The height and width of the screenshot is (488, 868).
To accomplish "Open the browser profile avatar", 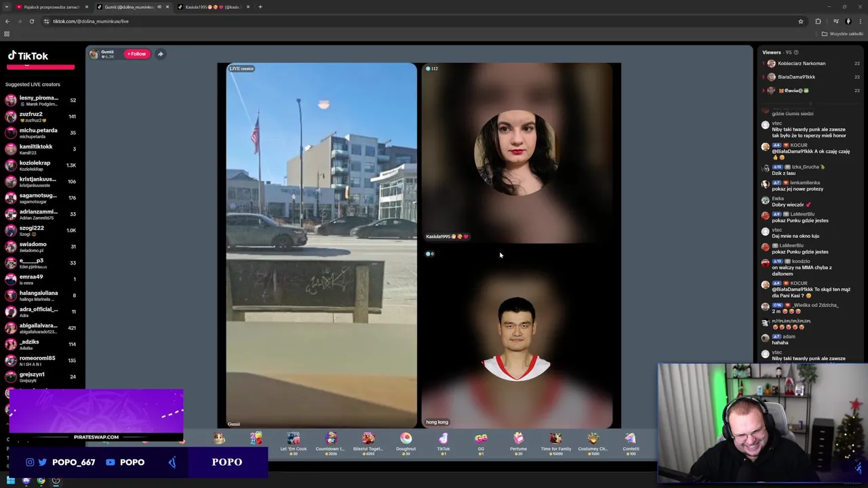I will tap(848, 21).
